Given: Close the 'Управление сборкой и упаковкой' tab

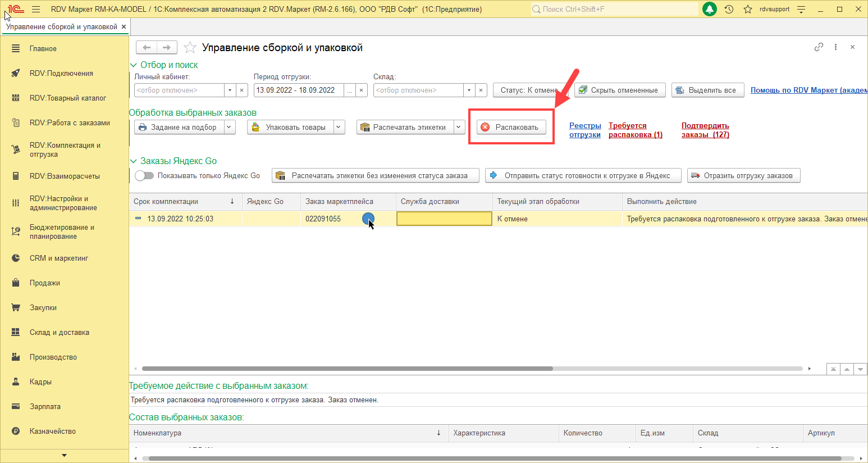Looking at the screenshot, I should pyautogui.click(x=124, y=27).
